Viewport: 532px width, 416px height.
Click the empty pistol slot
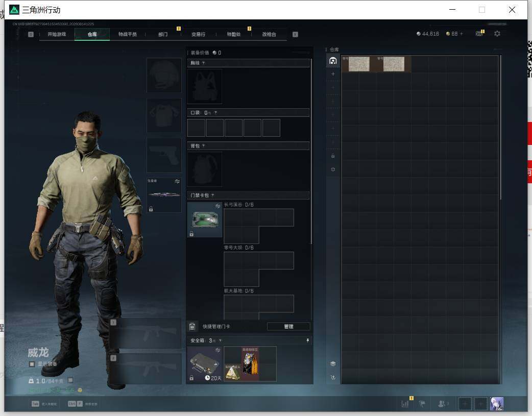(x=164, y=155)
